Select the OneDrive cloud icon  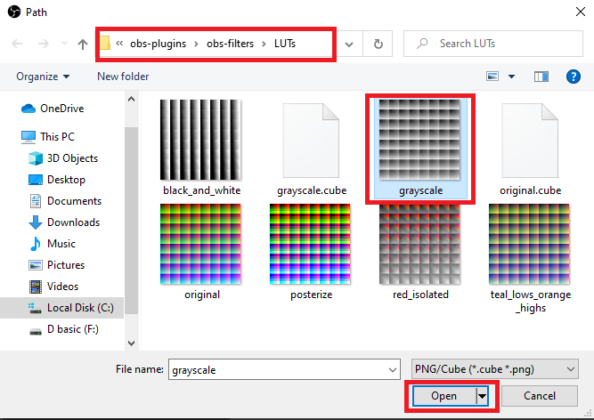pyautogui.click(x=28, y=108)
